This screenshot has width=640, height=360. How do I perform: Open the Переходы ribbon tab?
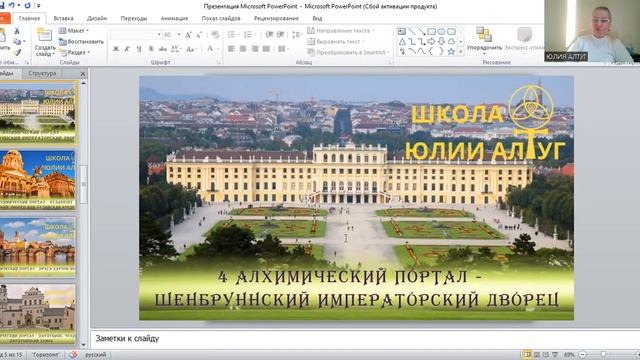(133, 18)
